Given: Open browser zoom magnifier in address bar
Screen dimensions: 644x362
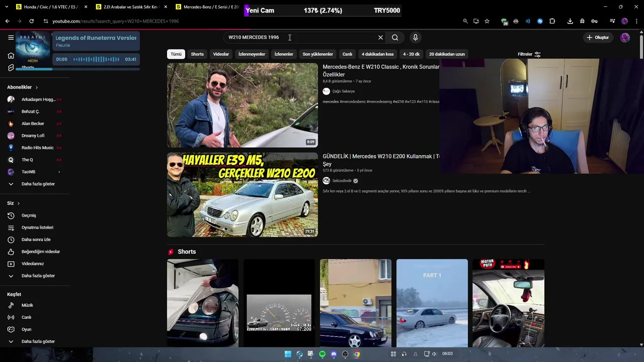Looking at the screenshot, I should tap(465, 21).
